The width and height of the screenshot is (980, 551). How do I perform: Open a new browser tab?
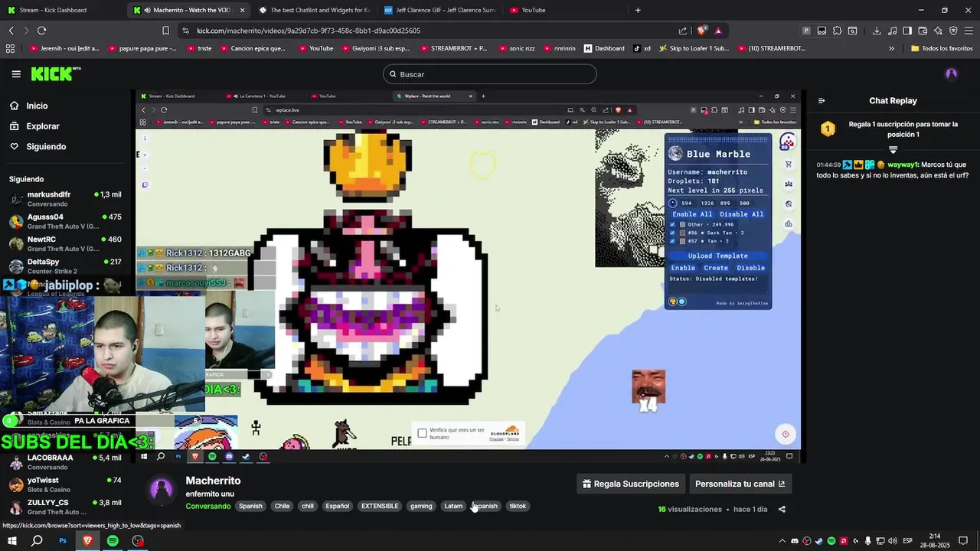[x=638, y=10]
